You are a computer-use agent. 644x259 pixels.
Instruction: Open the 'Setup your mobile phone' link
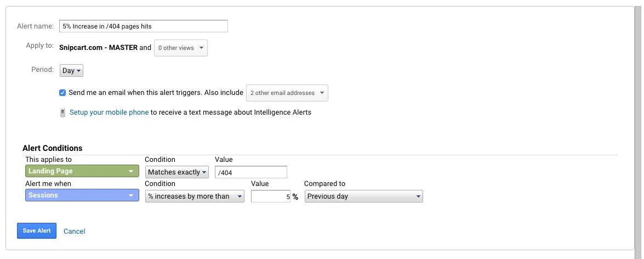(x=109, y=112)
